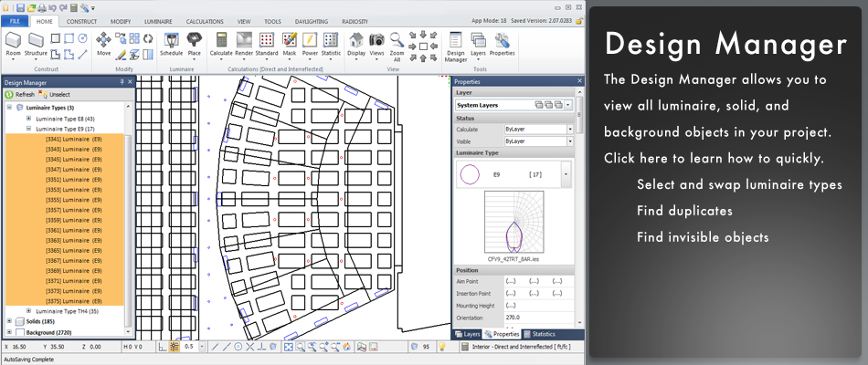Click the calculator icon in the status bar
Screen dimensions: 868x365
click(464, 347)
